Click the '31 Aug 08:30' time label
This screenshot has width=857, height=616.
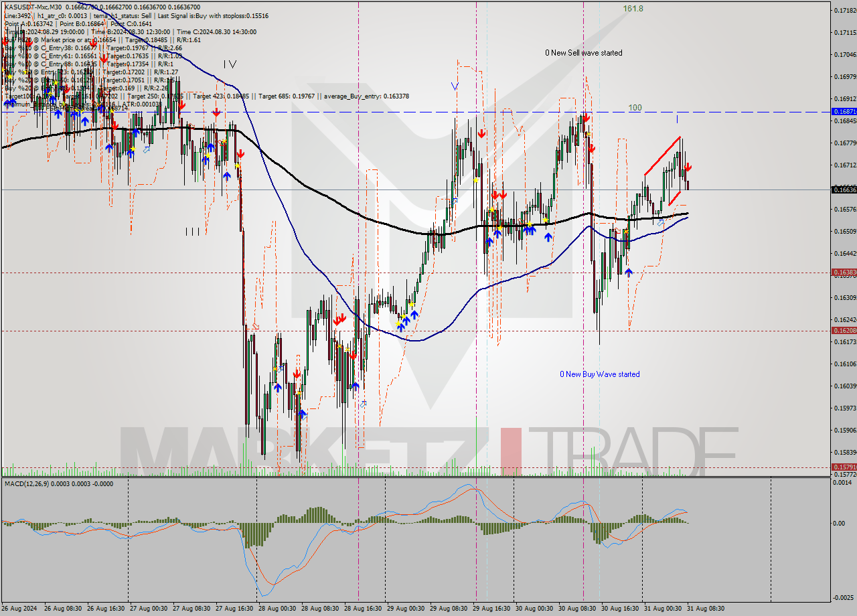tap(707, 609)
